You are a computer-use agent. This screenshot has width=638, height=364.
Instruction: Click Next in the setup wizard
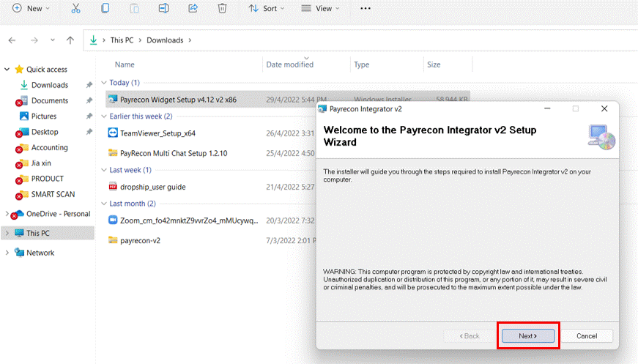(527, 336)
